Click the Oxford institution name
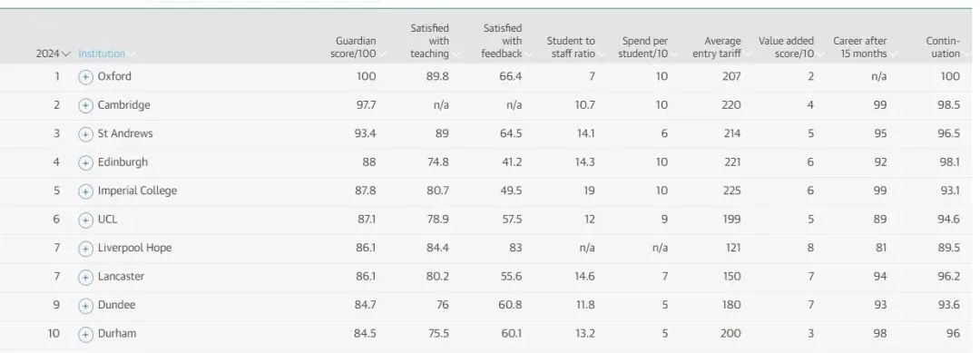980x353 pixels. coord(114,76)
